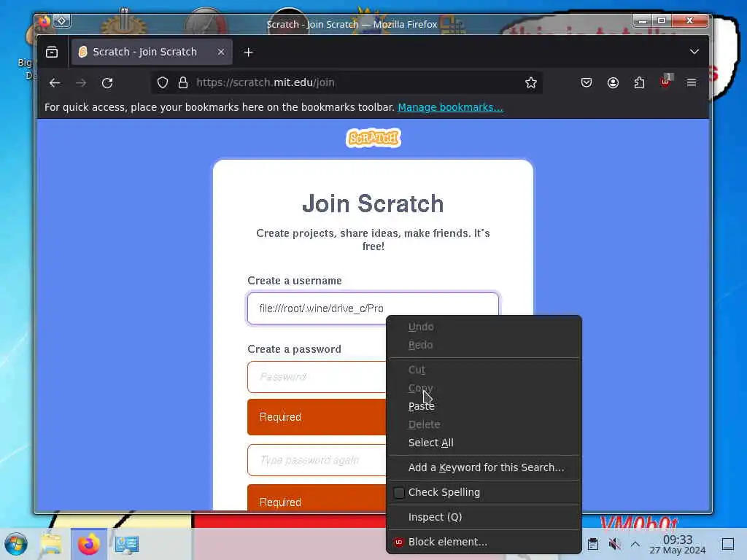Screen dimensions: 747x560
Task: Open the Firefox hamburger application menu
Action: 692,83
